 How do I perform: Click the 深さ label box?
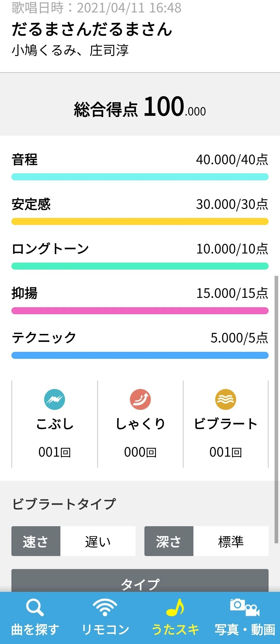(169, 541)
